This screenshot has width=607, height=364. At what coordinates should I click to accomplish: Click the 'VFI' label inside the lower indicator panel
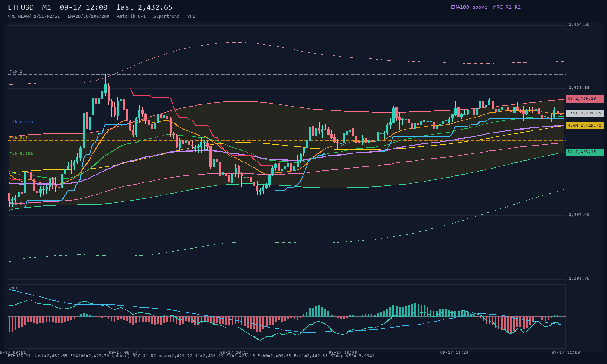(14, 288)
